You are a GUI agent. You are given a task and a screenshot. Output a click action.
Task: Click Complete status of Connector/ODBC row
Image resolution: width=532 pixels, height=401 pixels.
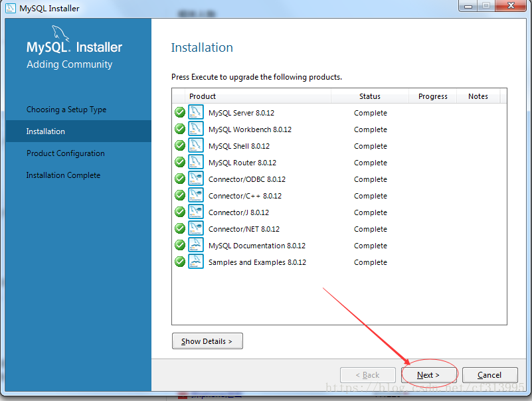[371, 179]
